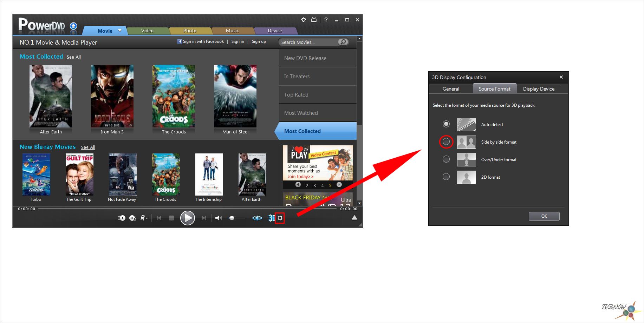
Task: Stop playback
Action: click(x=171, y=218)
